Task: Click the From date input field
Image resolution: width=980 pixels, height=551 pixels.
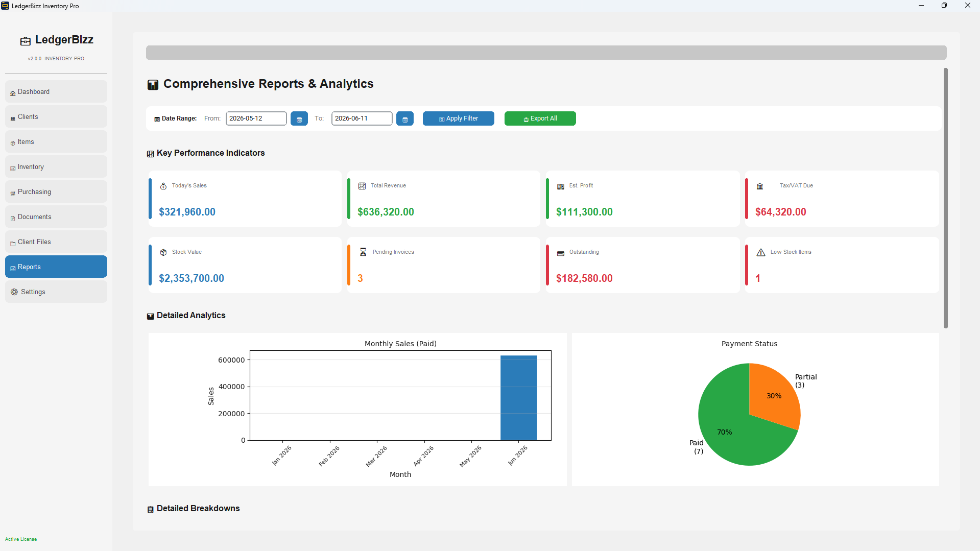Action: 256,118
